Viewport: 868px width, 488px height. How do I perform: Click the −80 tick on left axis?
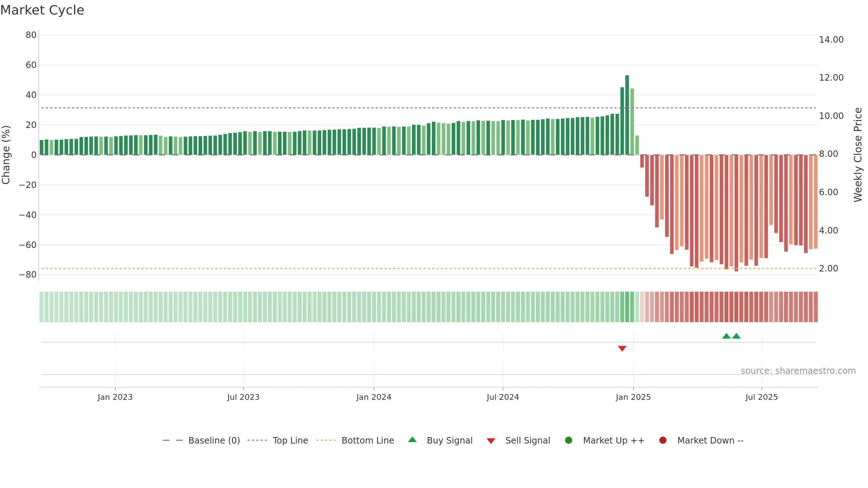point(28,275)
